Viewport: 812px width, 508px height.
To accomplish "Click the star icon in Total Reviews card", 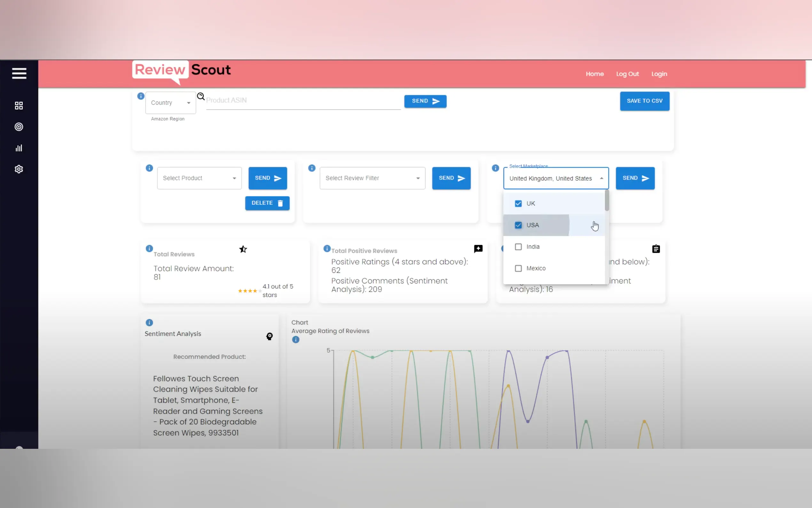I will click(243, 249).
